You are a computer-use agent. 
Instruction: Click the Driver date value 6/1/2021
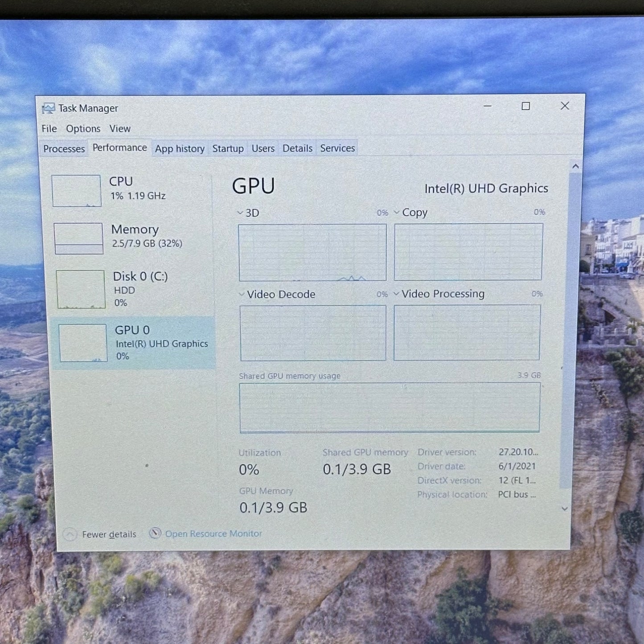517,466
